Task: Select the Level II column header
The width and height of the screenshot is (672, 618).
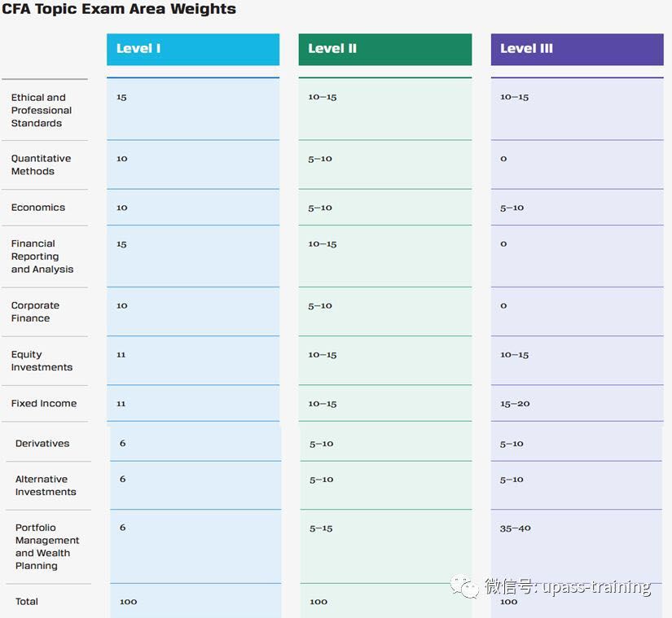Action: [384, 49]
